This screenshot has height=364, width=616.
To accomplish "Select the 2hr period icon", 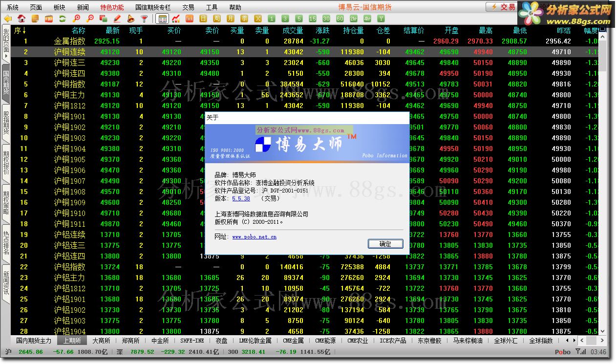I will point(354,19).
